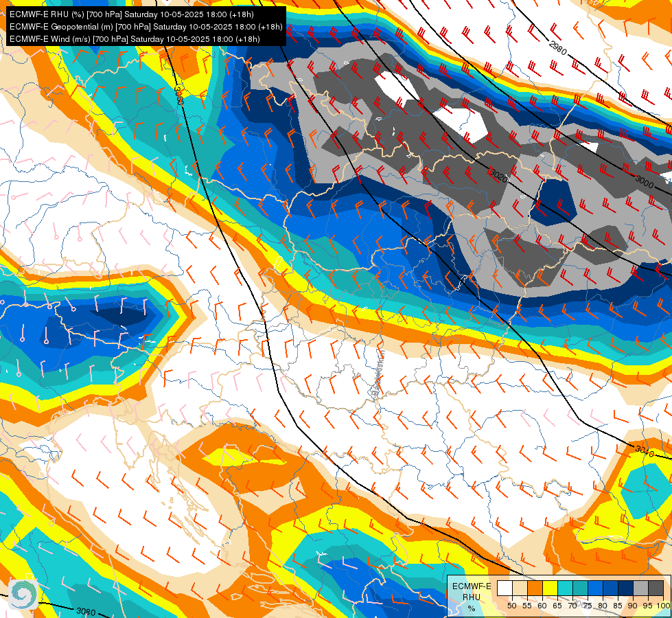Click the '80' legend scale value
Viewport: 672px width, 618px height.
coord(603,606)
